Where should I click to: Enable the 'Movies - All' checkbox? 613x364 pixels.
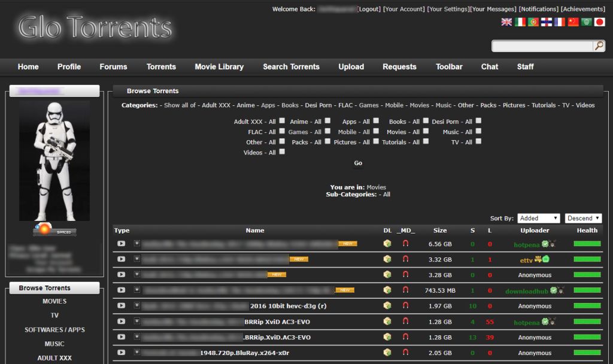(x=426, y=131)
